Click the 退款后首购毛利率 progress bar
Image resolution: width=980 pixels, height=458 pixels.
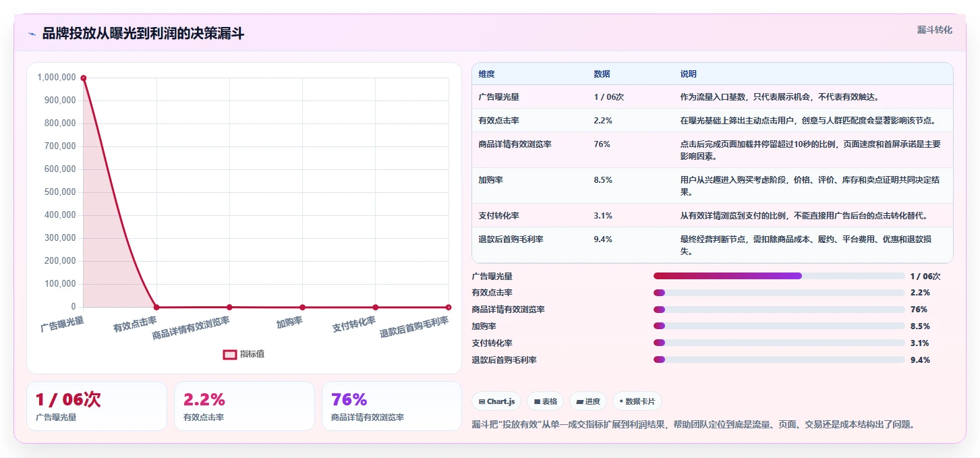tap(779, 360)
